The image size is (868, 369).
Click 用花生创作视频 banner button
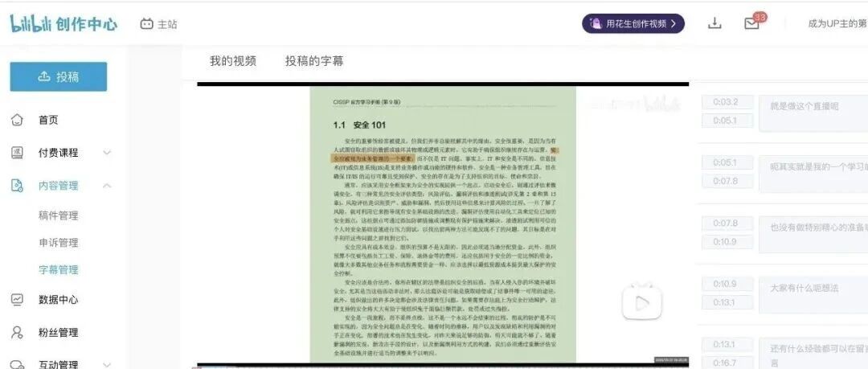pyautogui.click(x=633, y=24)
